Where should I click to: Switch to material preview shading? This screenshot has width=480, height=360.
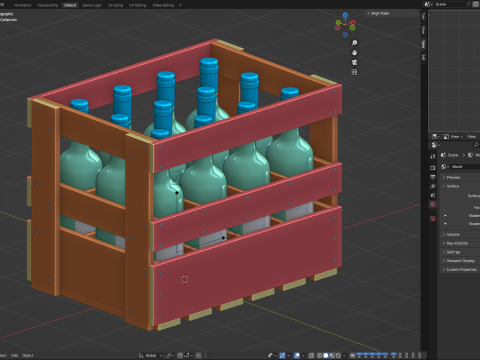(x=332, y=355)
